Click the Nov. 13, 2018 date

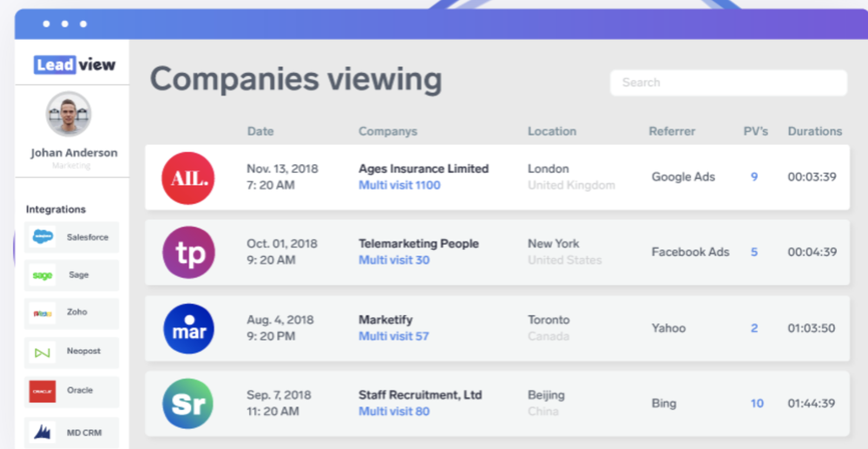[282, 168]
